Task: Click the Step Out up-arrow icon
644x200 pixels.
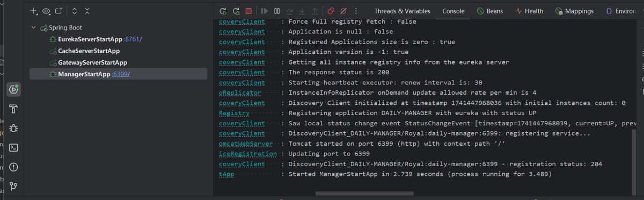Action: pos(314,11)
